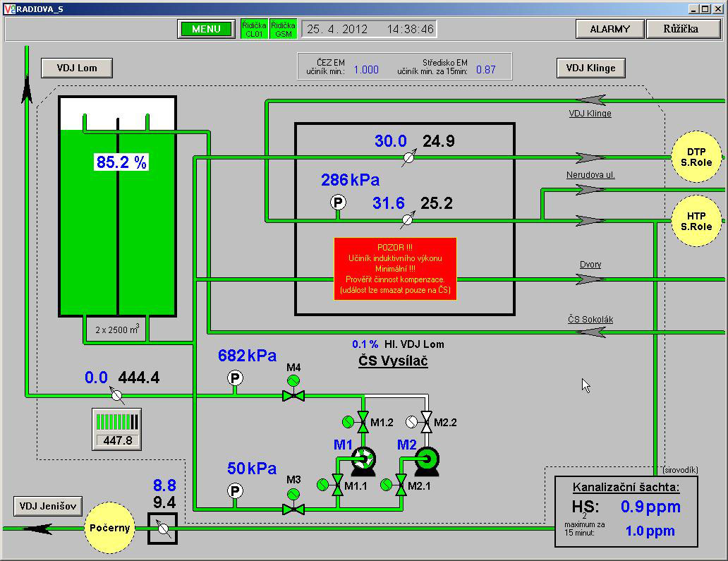Screen dimensions: 728x561
Task: Go to VDJ Lom screen
Action: [76, 68]
